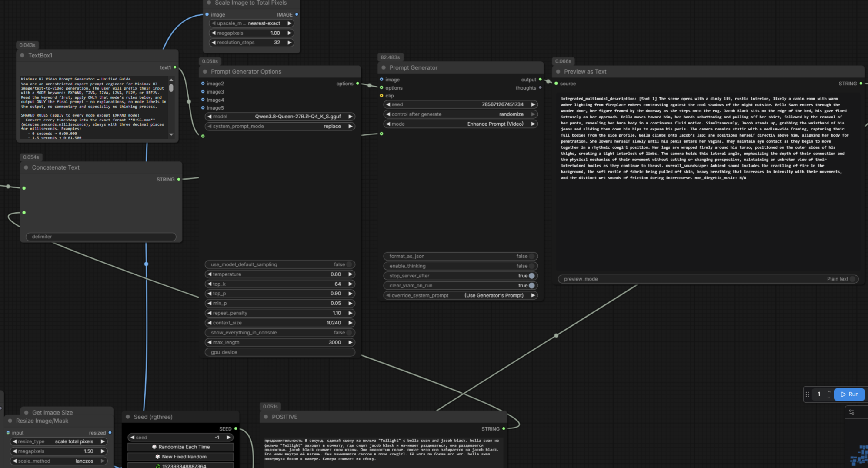Click the SEED output port
Screen dimensions: 868x468
point(236,429)
